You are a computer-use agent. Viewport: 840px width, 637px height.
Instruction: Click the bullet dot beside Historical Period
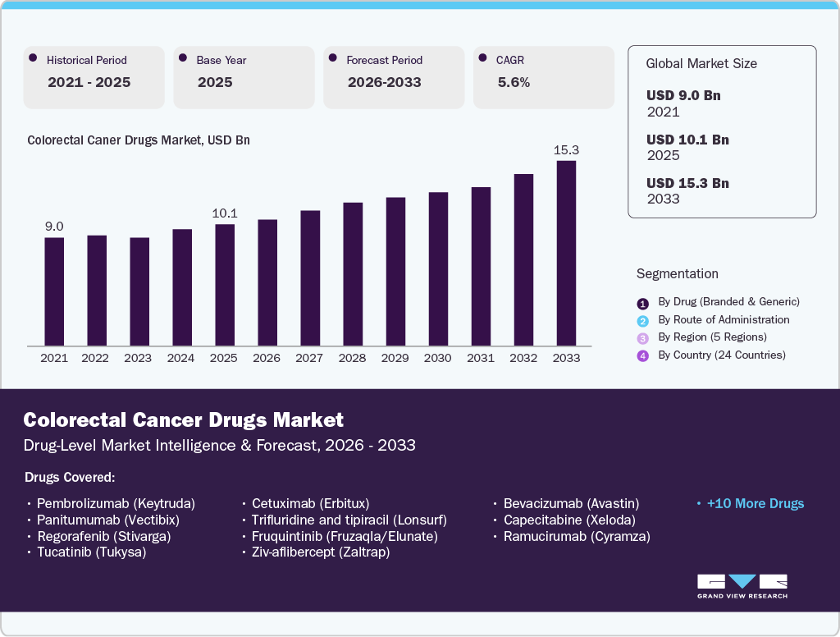(33, 58)
